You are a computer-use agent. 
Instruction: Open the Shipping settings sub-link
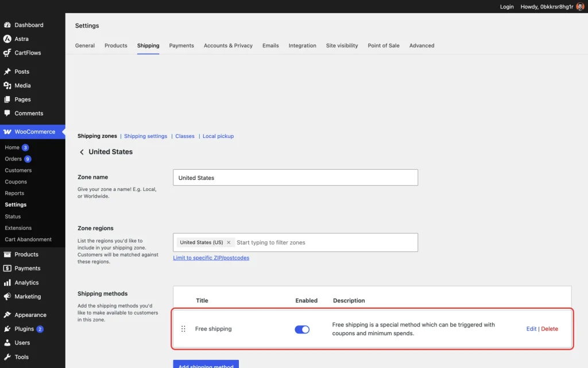pyautogui.click(x=145, y=136)
